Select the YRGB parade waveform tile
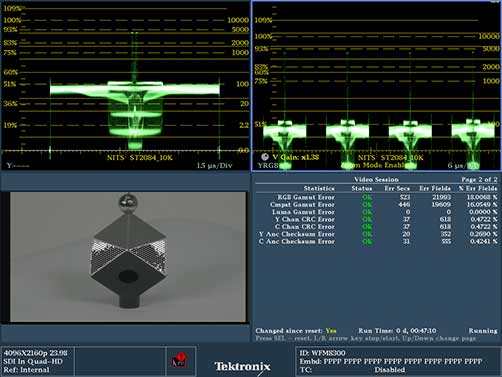Screen dimensions: 502x377 click(x=376, y=86)
